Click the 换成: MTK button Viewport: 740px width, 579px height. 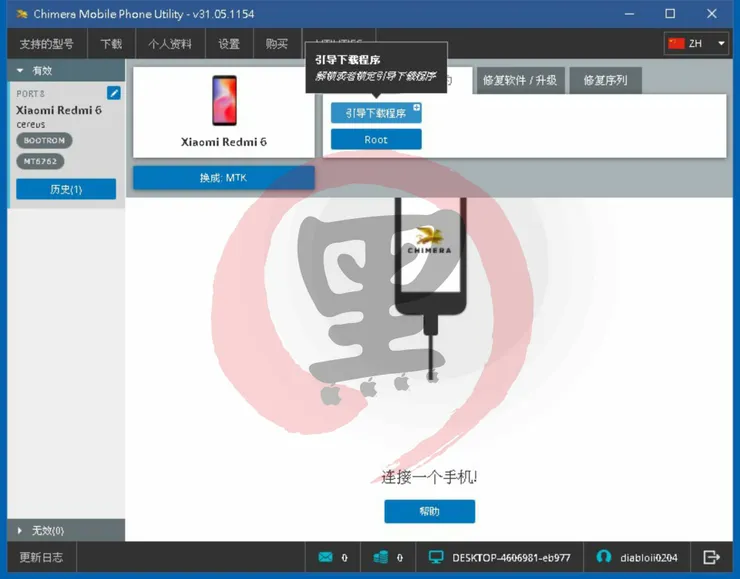tap(224, 178)
